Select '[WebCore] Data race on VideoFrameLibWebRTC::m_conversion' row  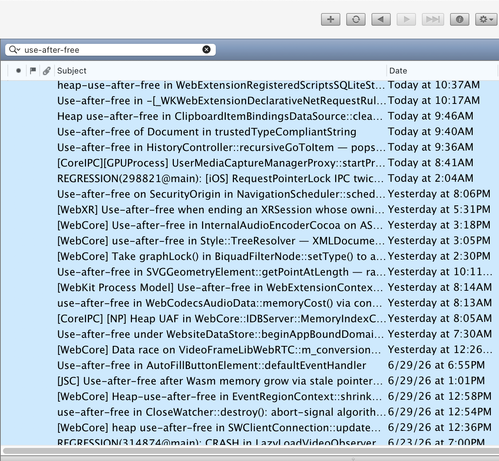(x=249, y=349)
